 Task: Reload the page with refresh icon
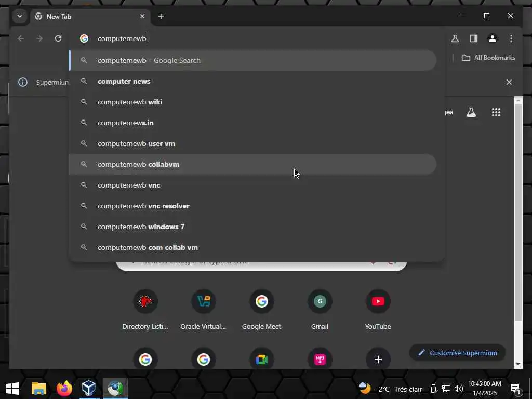58,38
